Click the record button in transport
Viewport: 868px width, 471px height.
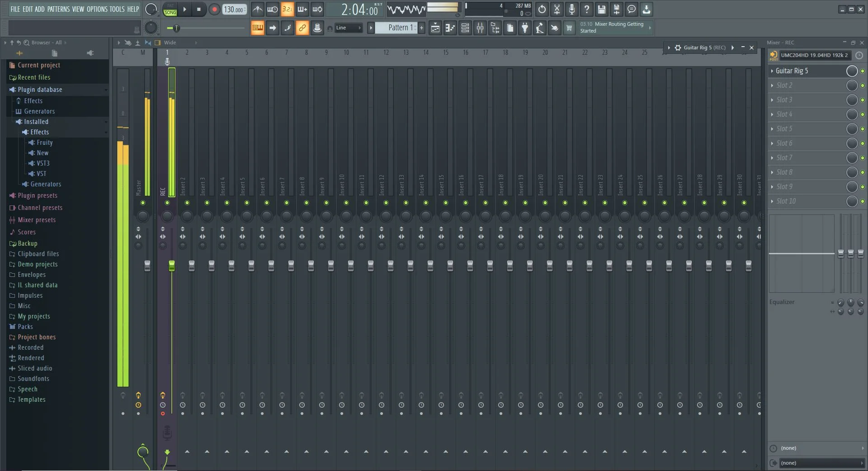pyautogui.click(x=214, y=10)
